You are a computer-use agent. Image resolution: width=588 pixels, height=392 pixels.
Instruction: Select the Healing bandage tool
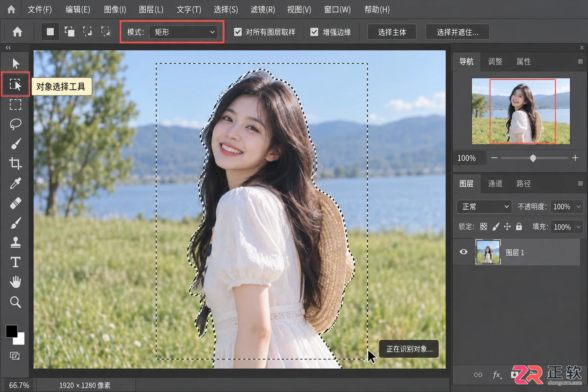[x=16, y=203]
